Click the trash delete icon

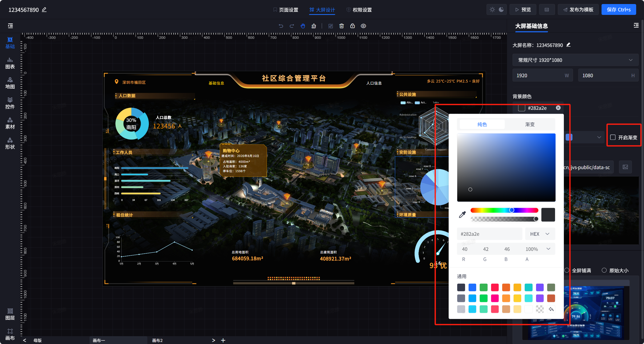click(341, 26)
